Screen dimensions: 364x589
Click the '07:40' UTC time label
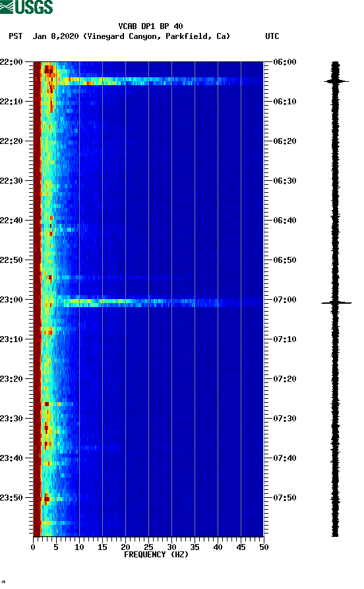click(285, 458)
